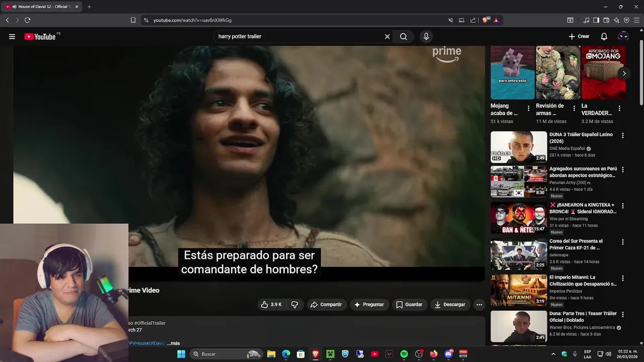Open the browser main menu
Viewport: 644px width, 362px height.
tap(636, 20)
